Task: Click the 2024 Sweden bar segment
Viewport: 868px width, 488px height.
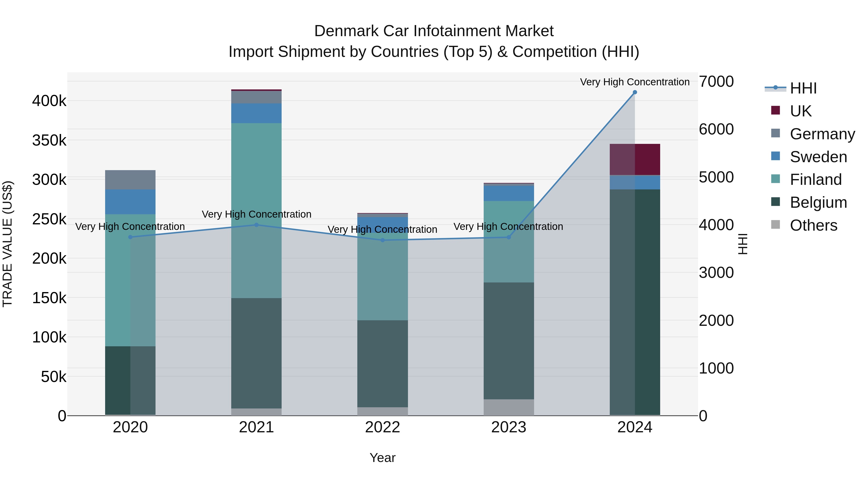Action: [635, 182]
